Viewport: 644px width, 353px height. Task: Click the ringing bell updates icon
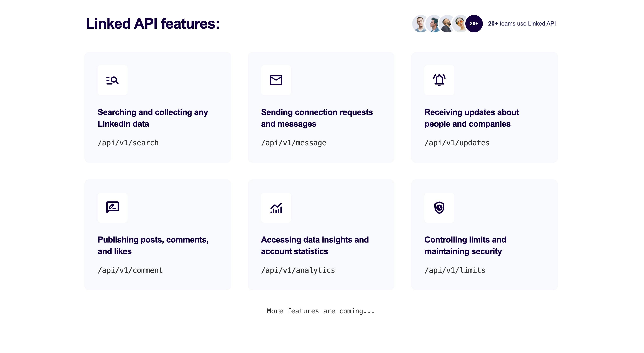439,80
